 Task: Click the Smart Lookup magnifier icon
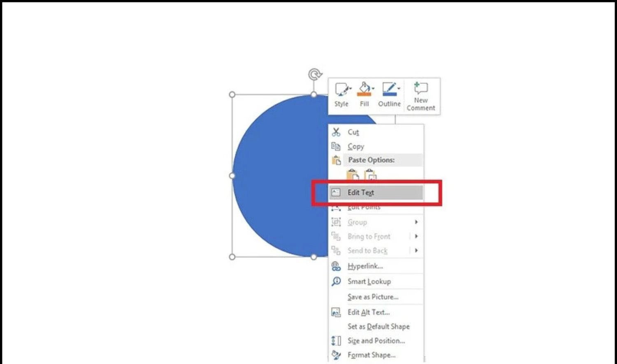click(x=336, y=281)
